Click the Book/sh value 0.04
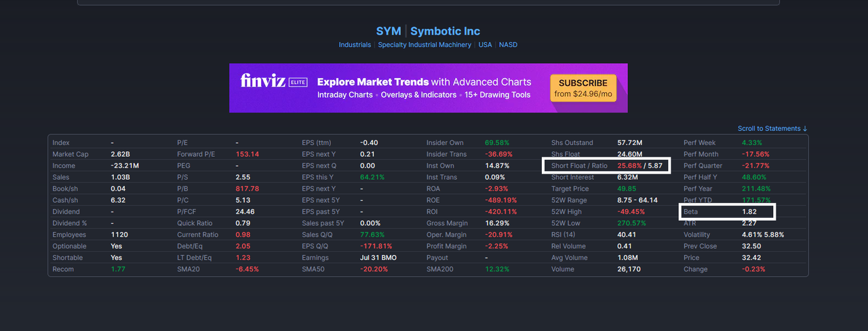The image size is (868, 331). 117,189
